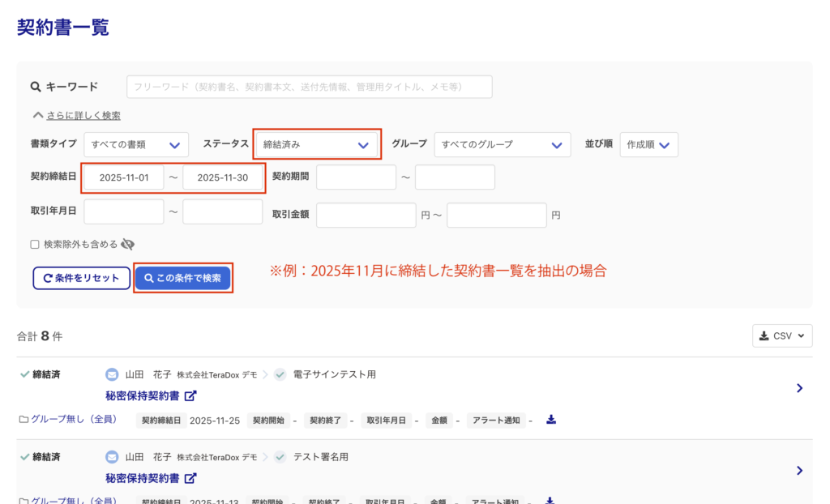This screenshot has height=504, width=830.
Task: Click the keyword search magnifier icon
Action: (36, 88)
